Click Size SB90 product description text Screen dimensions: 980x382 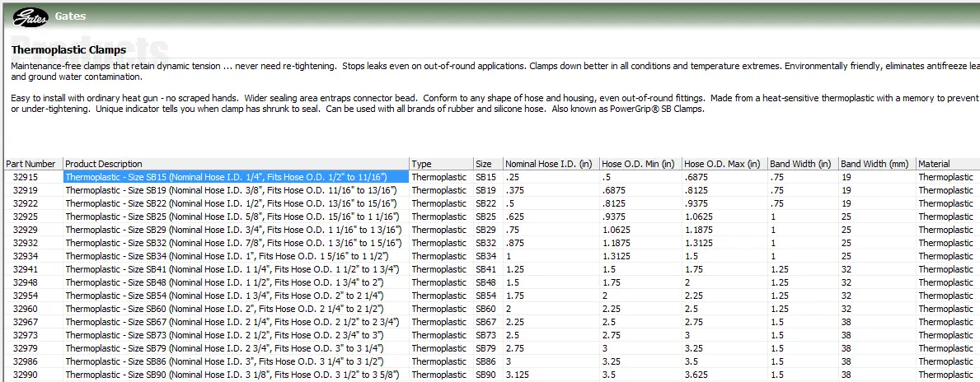click(x=232, y=375)
